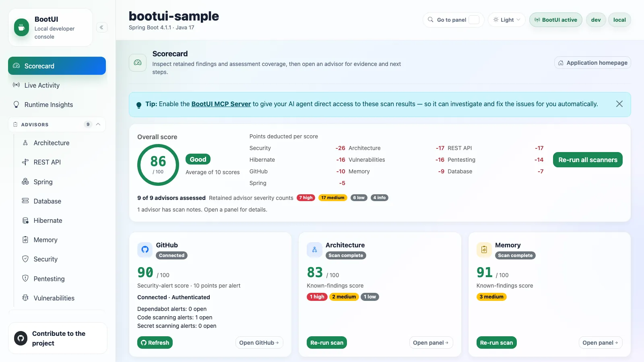644x362 pixels.
Task: Click the Memory card icon
Action: 484,249
